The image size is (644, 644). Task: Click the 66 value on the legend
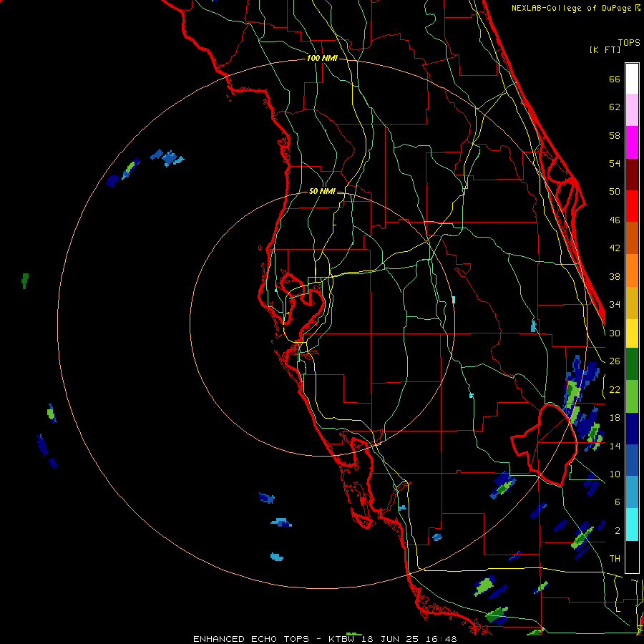[x=615, y=79]
